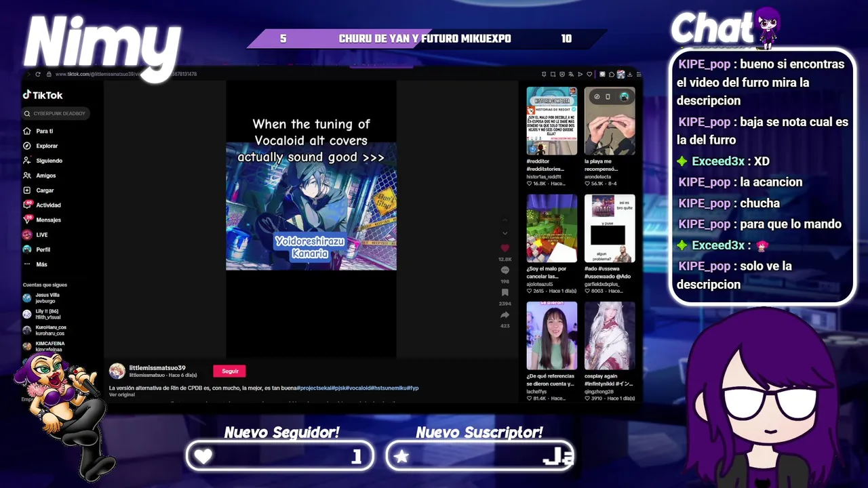The height and width of the screenshot is (488, 868).
Task: Click the browser address bar URL
Action: tap(125, 74)
